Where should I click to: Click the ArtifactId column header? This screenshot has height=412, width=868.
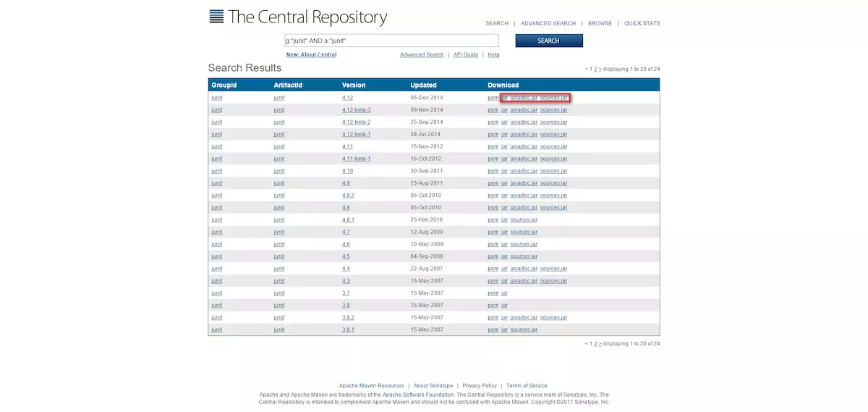[288, 85]
